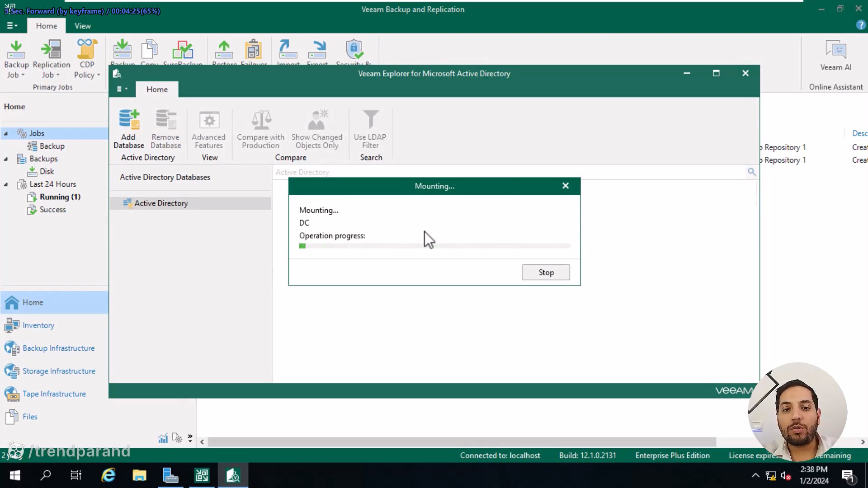Image resolution: width=868 pixels, height=488 pixels.
Task: Click the scroll right arrow
Action: tap(863, 441)
